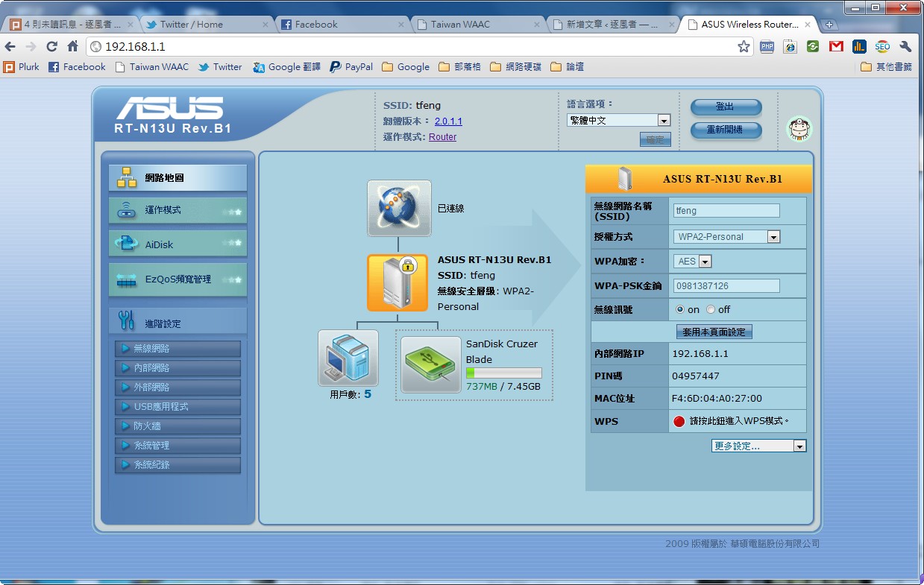Screen dimensions: 924x585
Task: Set wireless signal radio to off
Action: point(711,309)
